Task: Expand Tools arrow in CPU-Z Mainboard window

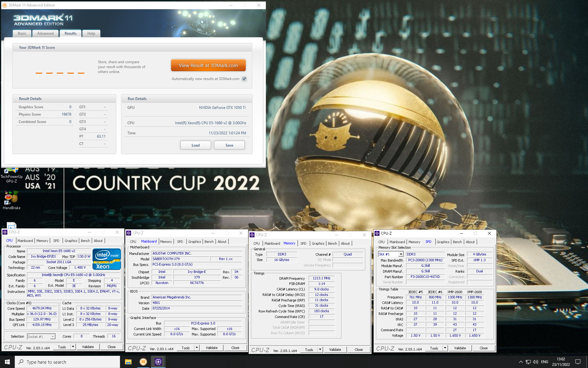Action: [197, 348]
